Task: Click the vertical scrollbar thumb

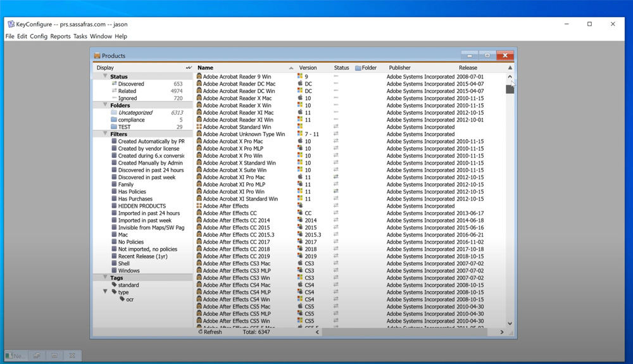Action: 510,89
